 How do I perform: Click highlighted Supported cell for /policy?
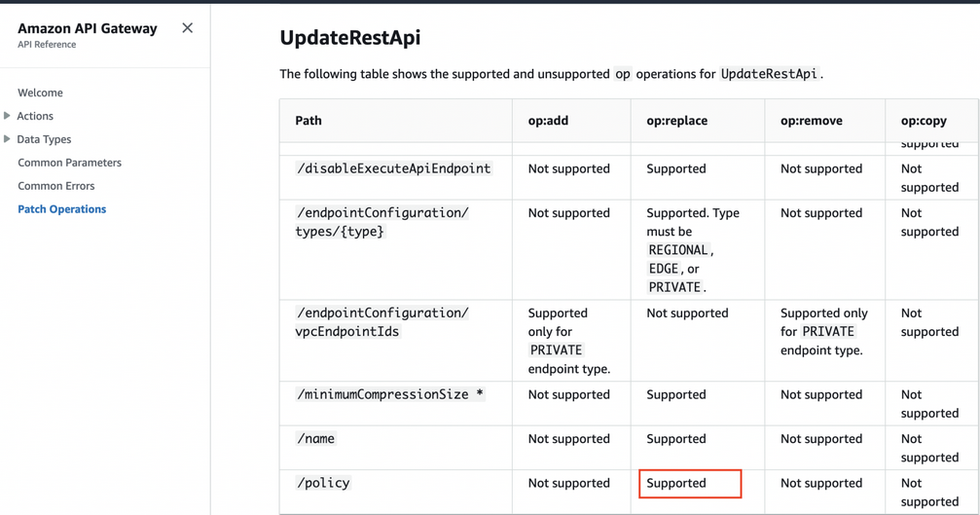[x=690, y=484]
